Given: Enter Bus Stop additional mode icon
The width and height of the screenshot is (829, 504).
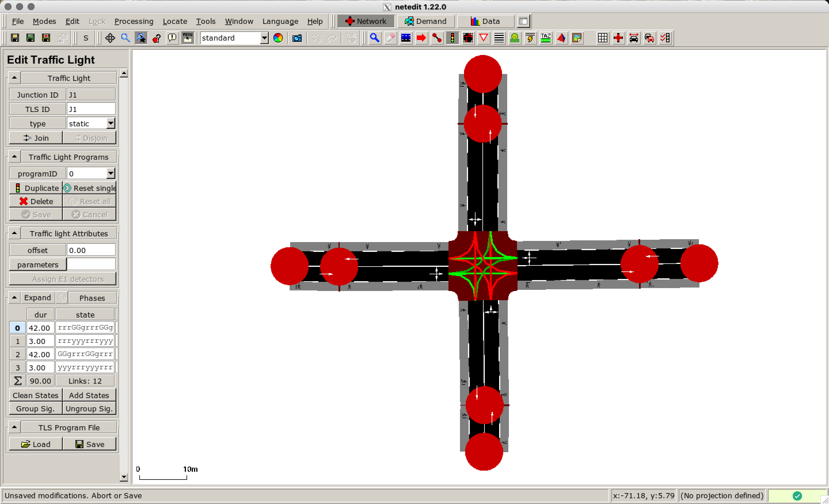Looking at the screenshot, I should (x=514, y=38).
